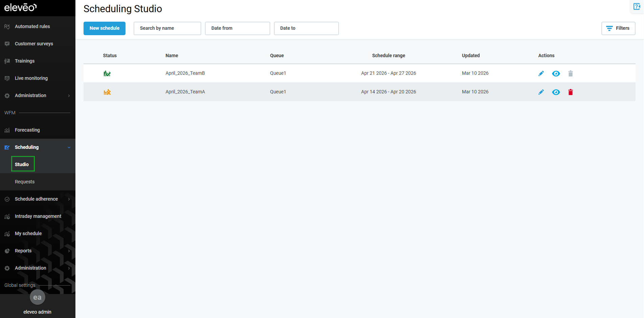Click the Schedule adherence check icon

click(7, 199)
